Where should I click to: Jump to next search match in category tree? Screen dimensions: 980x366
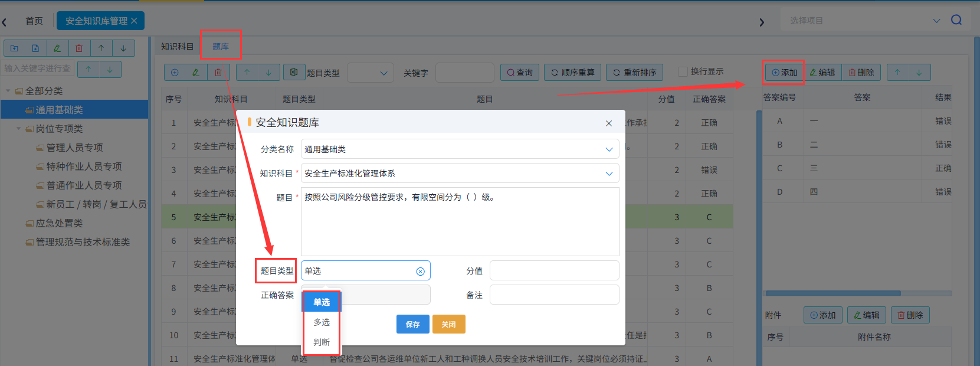coord(110,69)
